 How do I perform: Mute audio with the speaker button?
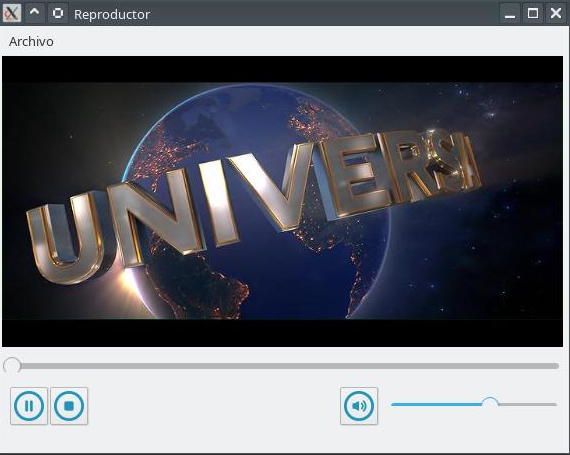tap(359, 406)
